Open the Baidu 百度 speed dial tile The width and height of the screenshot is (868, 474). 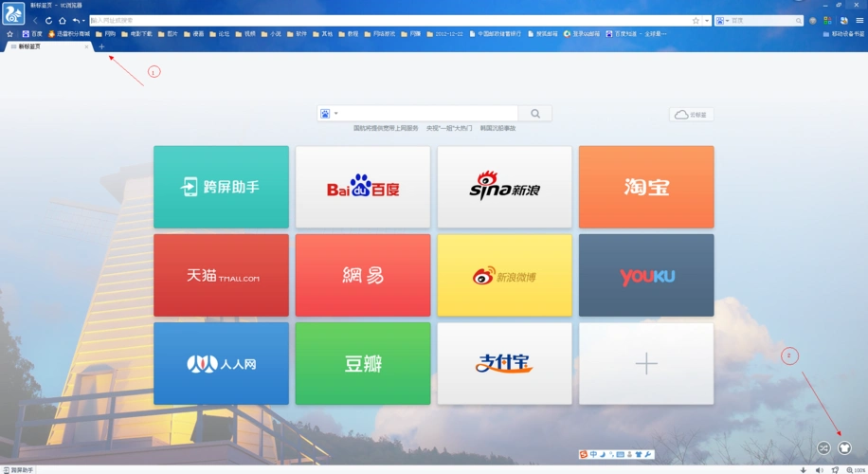[363, 187]
